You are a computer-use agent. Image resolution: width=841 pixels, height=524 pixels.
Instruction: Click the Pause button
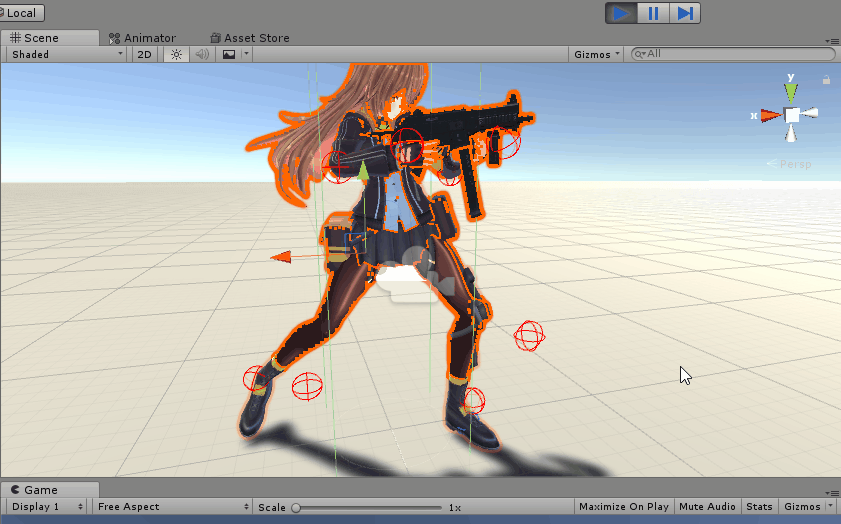[653, 13]
